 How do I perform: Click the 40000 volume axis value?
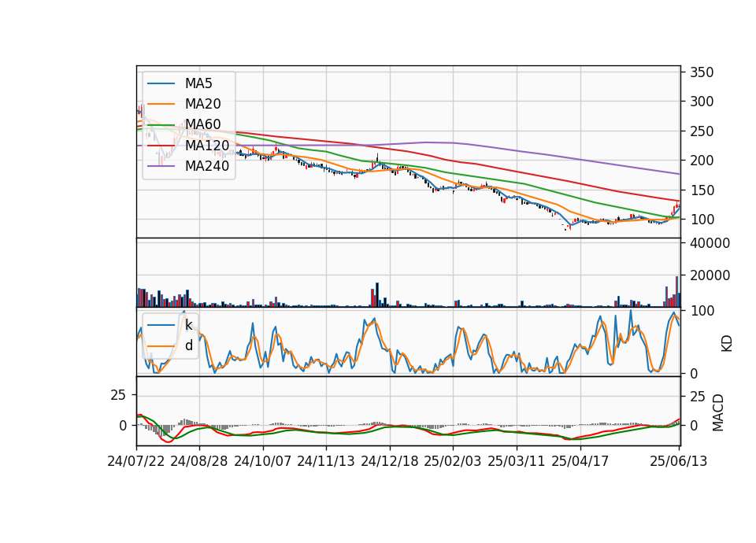click(710, 243)
